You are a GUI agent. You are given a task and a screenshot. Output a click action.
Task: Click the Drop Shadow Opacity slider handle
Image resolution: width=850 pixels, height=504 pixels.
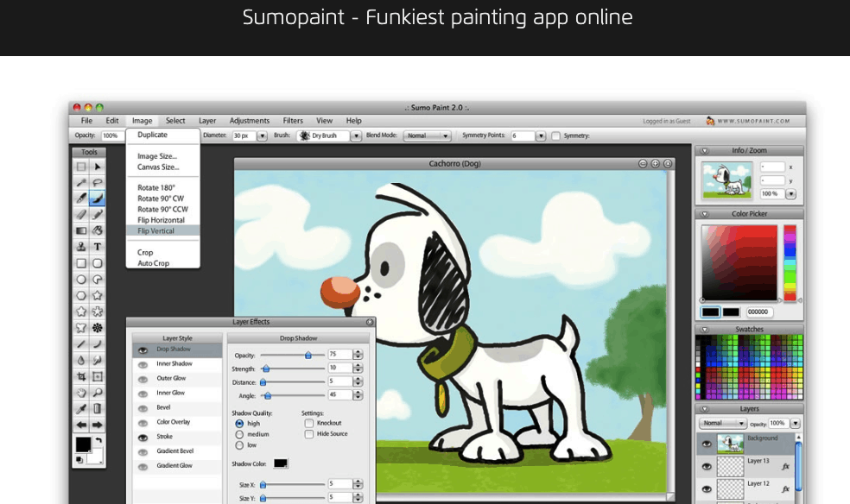[308, 355]
